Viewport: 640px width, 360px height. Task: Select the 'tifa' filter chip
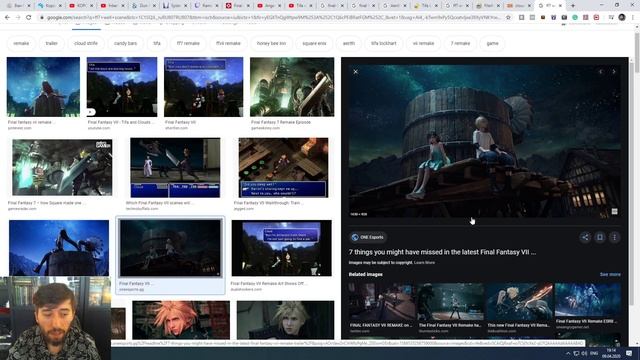(157, 43)
